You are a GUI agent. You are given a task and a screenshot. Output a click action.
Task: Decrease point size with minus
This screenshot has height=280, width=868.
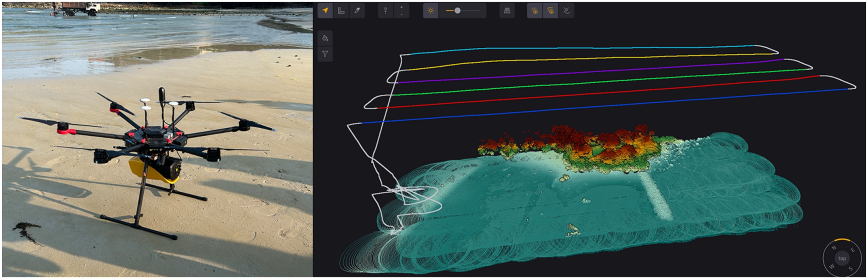coord(401,14)
